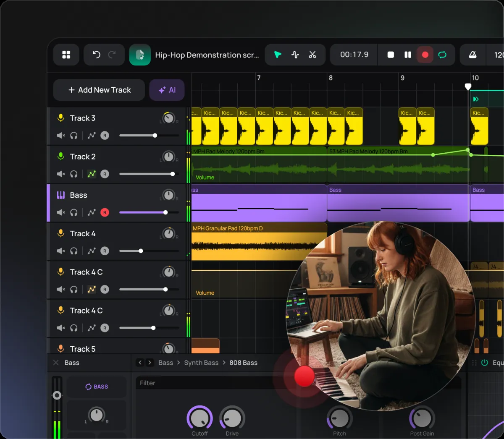Open the grid apps menu icon
This screenshot has height=439, width=504.
pyautogui.click(x=66, y=55)
